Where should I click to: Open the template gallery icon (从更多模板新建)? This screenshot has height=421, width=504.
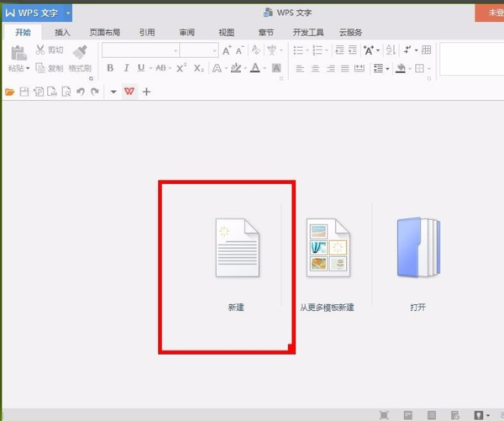(x=328, y=249)
